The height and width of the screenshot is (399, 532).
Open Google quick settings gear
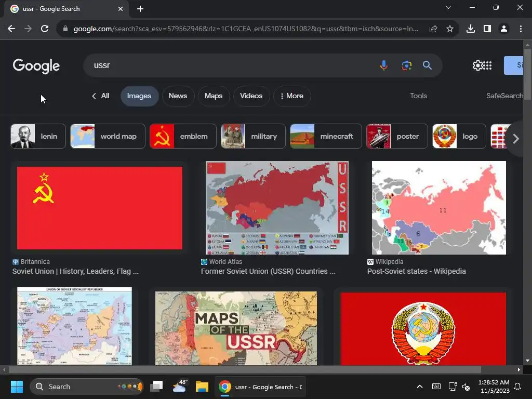477,65
